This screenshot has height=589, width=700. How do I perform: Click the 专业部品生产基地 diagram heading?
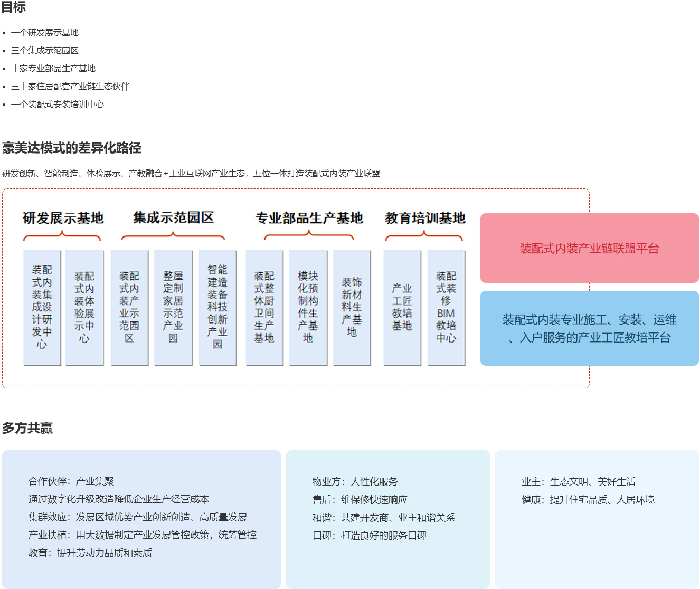point(309,218)
